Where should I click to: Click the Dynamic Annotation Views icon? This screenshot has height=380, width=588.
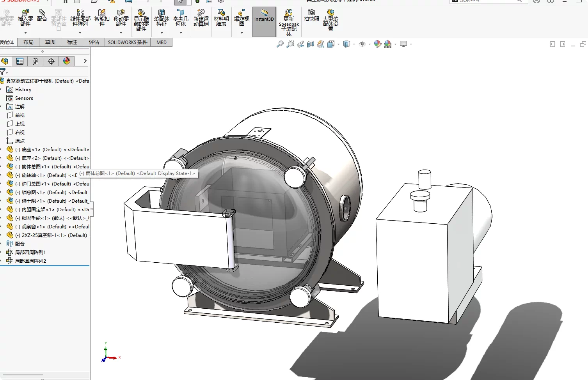321,44
